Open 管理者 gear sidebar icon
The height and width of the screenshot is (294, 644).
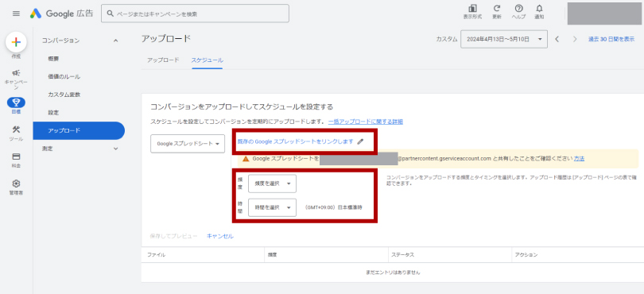tap(16, 183)
